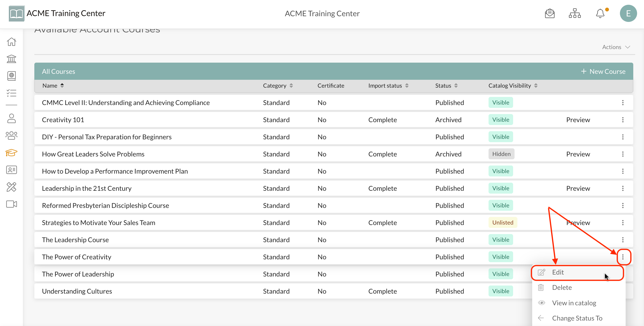
Task: Open the notifications bell
Action: (600, 14)
